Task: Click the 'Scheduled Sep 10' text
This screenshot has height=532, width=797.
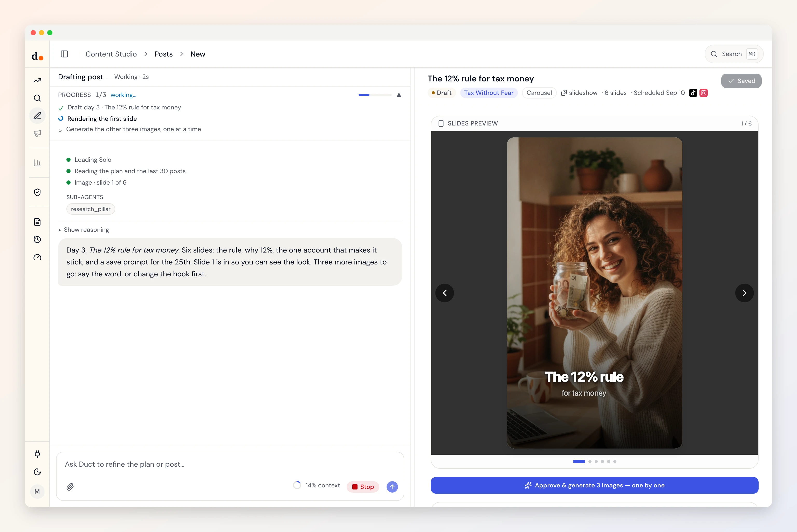Action: click(x=659, y=93)
